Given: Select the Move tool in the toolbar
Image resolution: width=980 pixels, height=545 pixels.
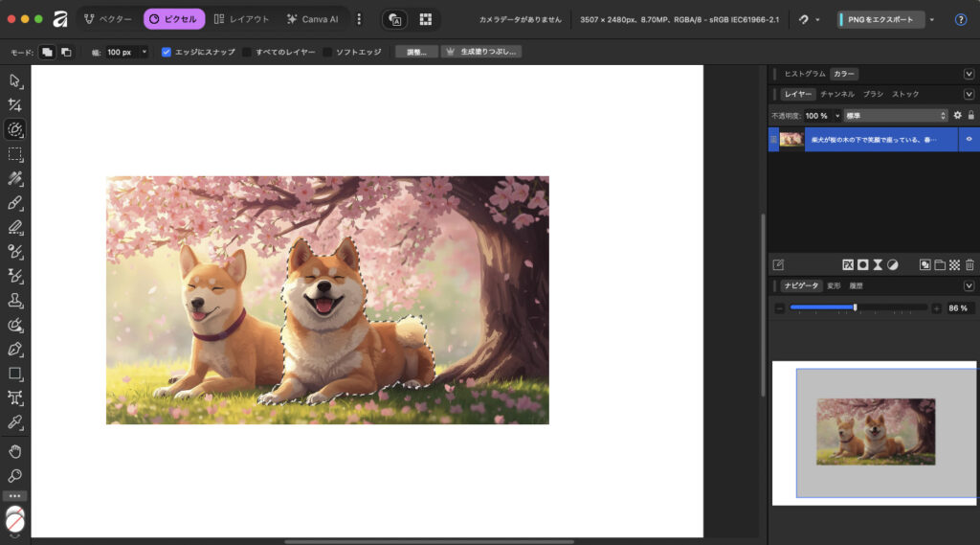Looking at the screenshot, I should 14,80.
